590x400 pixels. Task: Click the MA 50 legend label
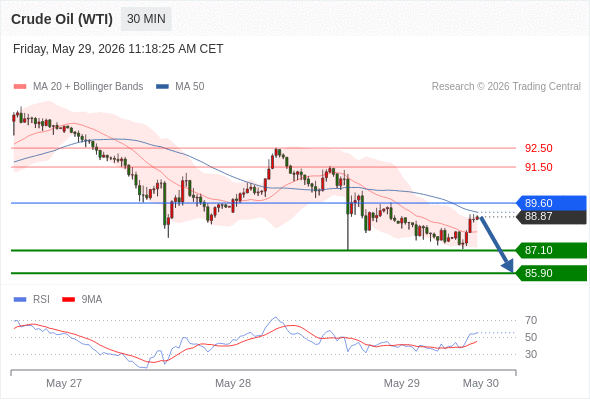click(x=190, y=87)
